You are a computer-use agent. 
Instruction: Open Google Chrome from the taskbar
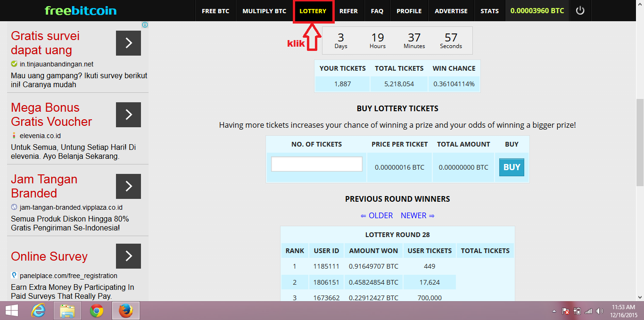[97, 311]
